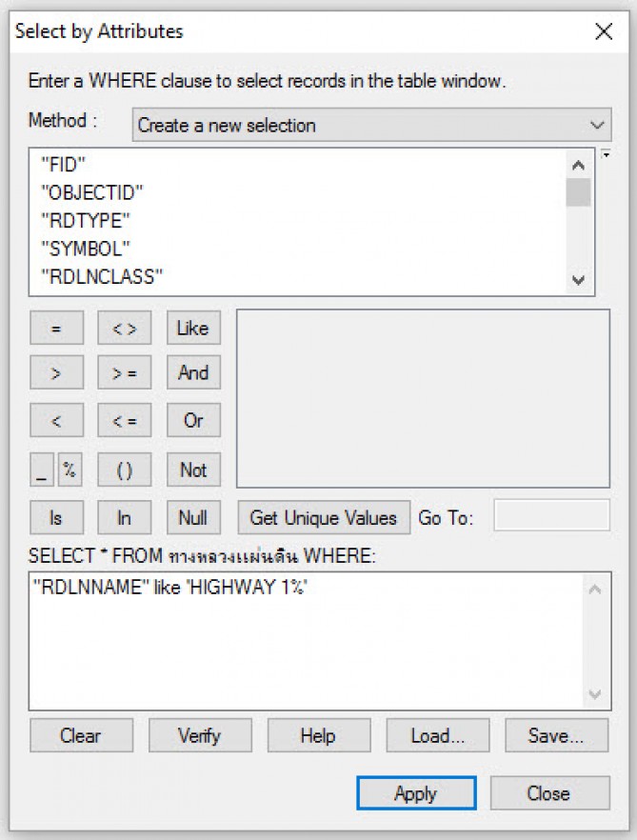
Task: Choose the "RDLNCLASS" field in list
Action: (102, 276)
